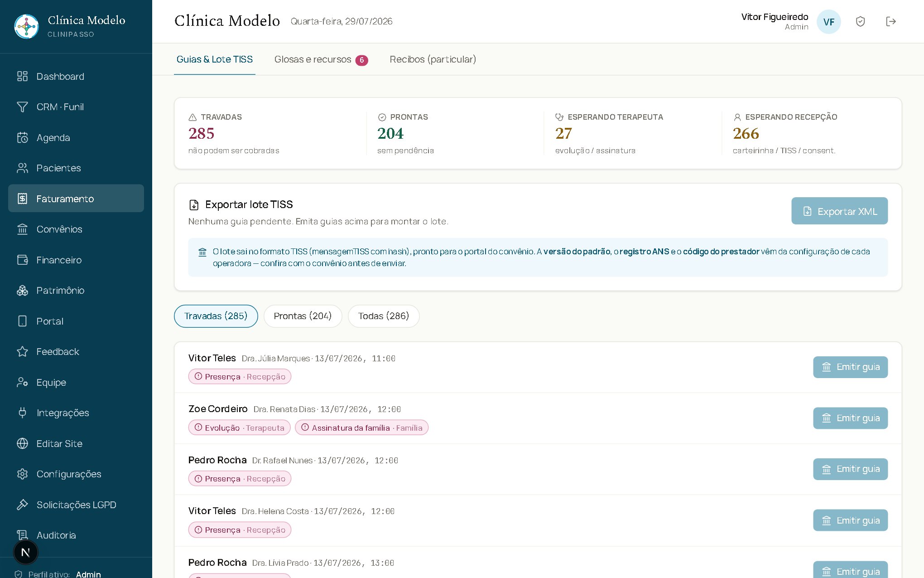Click the Travadas count 285

[201, 133]
